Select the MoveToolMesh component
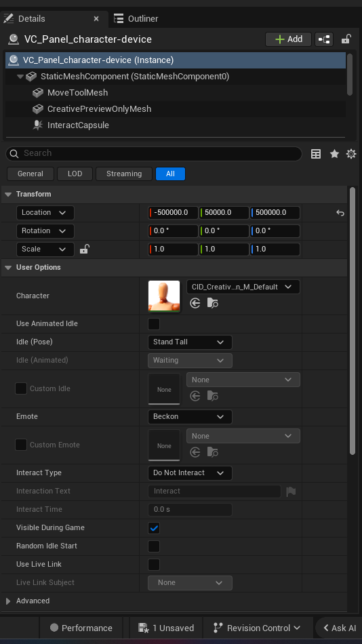This screenshot has height=644, width=362. tap(78, 93)
